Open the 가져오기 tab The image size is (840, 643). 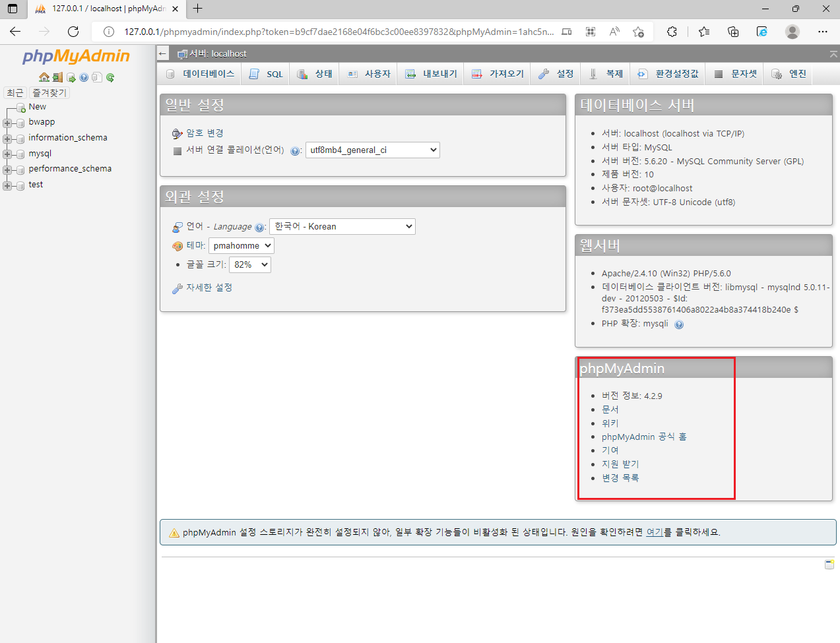click(x=498, y=74)
